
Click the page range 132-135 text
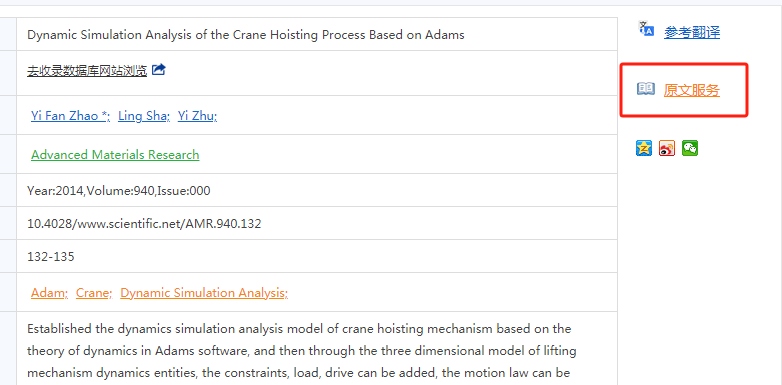50,257
